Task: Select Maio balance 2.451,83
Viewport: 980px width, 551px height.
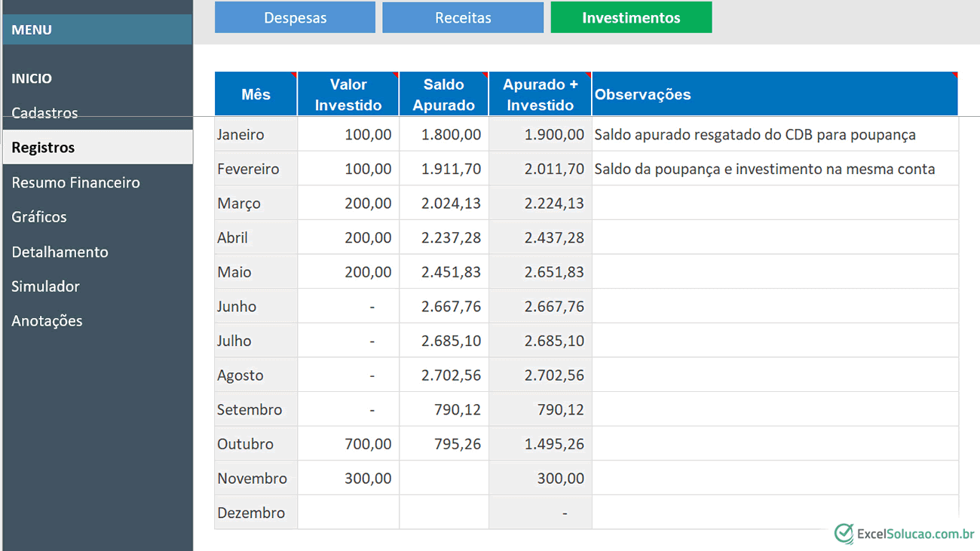Action: (x=444, y=272)
